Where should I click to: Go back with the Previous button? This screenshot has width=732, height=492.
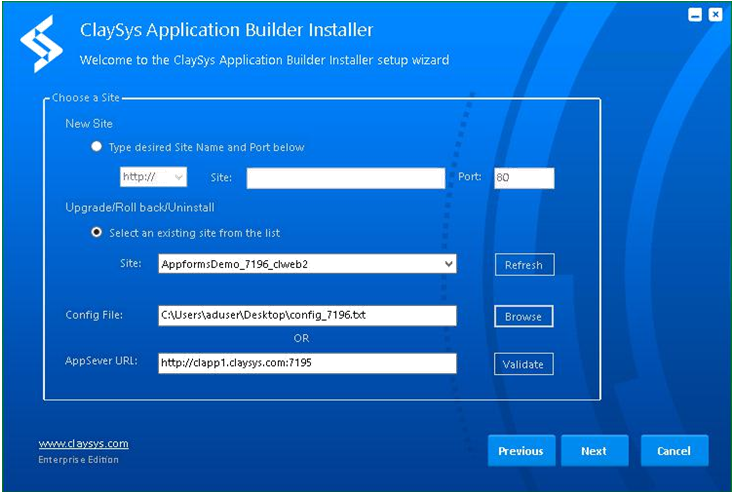521,451
